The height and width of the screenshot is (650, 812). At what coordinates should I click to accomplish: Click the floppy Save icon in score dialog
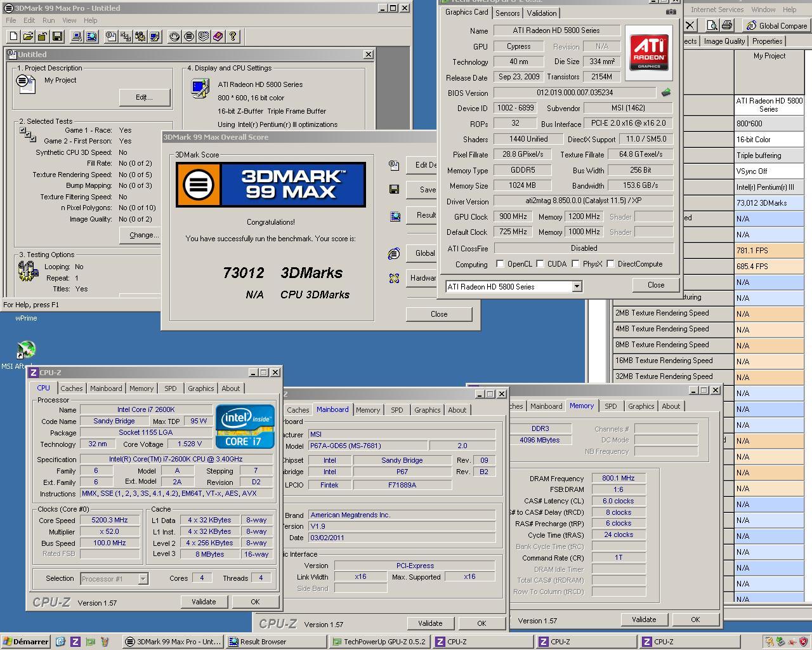(394, 189)
